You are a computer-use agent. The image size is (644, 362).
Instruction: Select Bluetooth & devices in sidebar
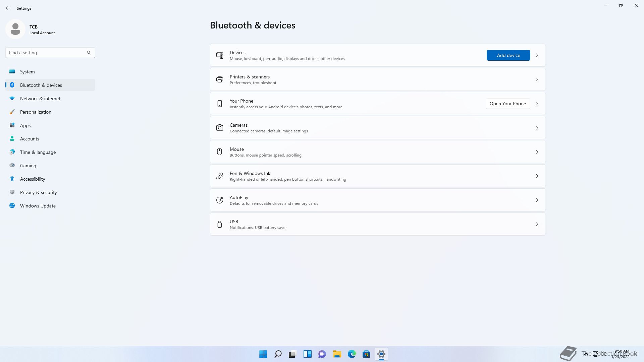pos(50,85)
